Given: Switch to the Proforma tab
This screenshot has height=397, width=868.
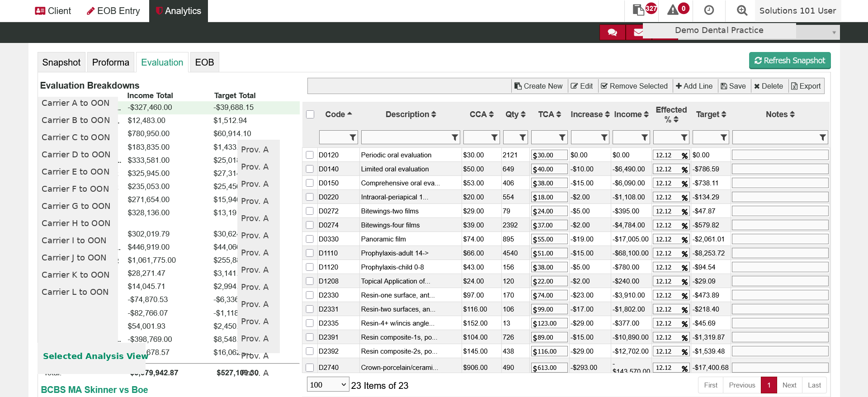Looking at the screenshot, I should click(x=111, y=62).
